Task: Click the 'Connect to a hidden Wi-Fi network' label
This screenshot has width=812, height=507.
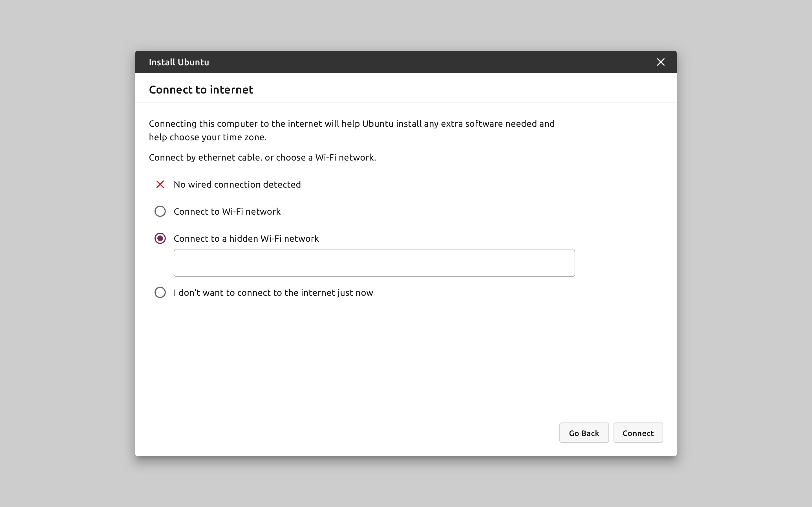Action: point(246,239)
